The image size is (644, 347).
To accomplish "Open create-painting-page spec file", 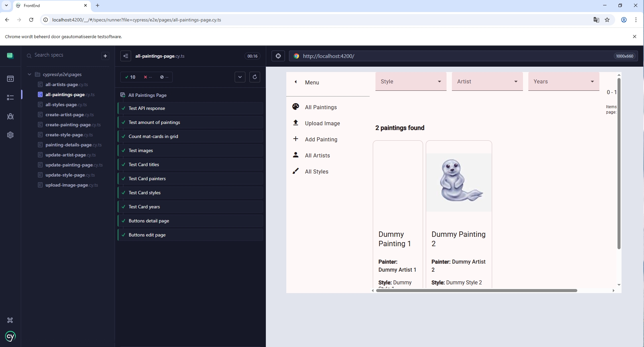I will pos(68,125).
